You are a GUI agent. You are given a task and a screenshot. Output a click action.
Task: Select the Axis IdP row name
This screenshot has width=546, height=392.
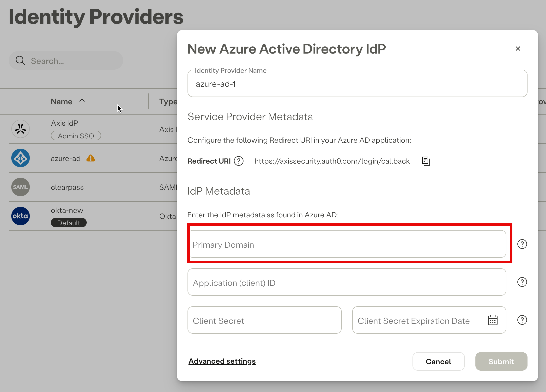click(x=64, y=123)
